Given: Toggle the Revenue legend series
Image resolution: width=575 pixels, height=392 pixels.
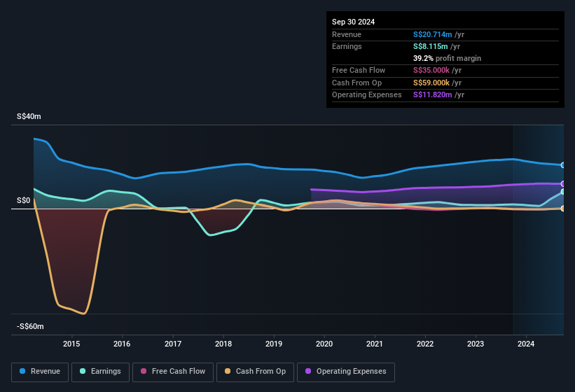Looking at the screenshot, I should 40,372.
